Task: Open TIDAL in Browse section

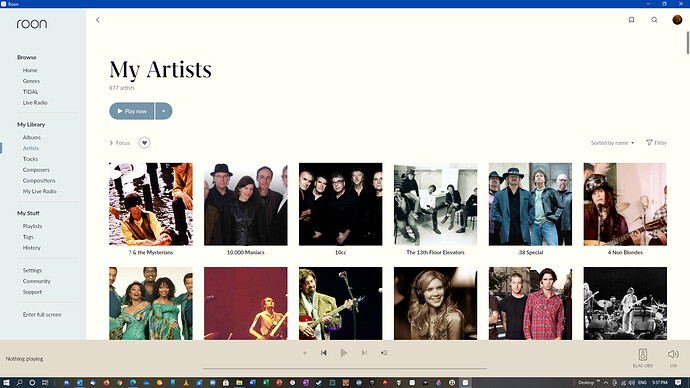Action: (30, 92)
